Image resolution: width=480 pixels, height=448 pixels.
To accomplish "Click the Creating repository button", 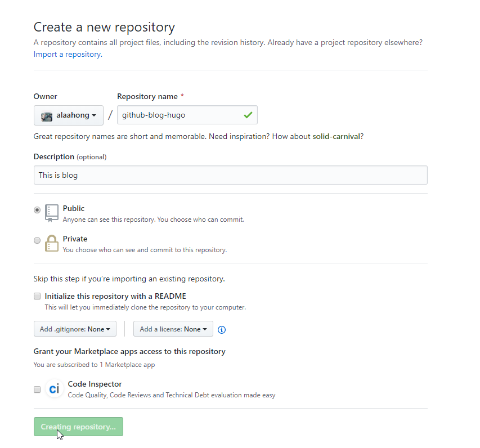I will 78,427.
